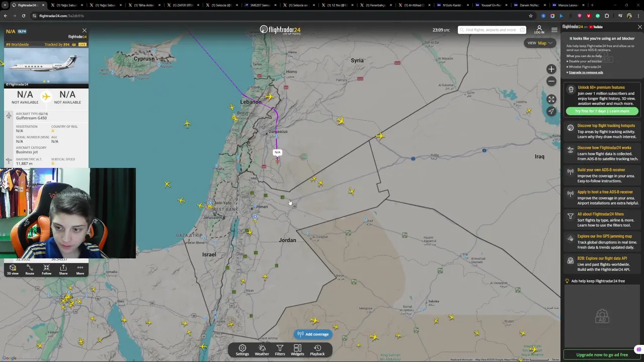The width and height of the screenshot is (644, 362).
Task: Show Route of the selected flight
Action: pos(30,269)
